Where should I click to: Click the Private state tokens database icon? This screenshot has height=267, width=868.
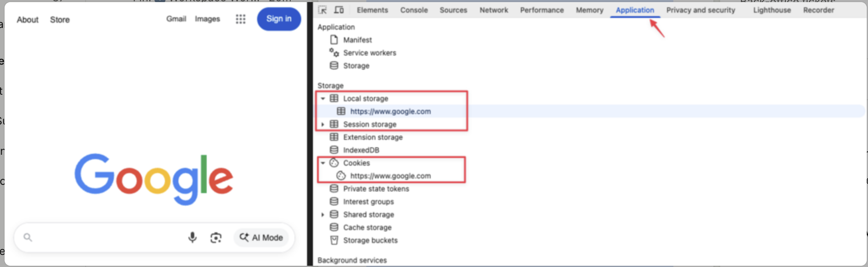[334, 189]
